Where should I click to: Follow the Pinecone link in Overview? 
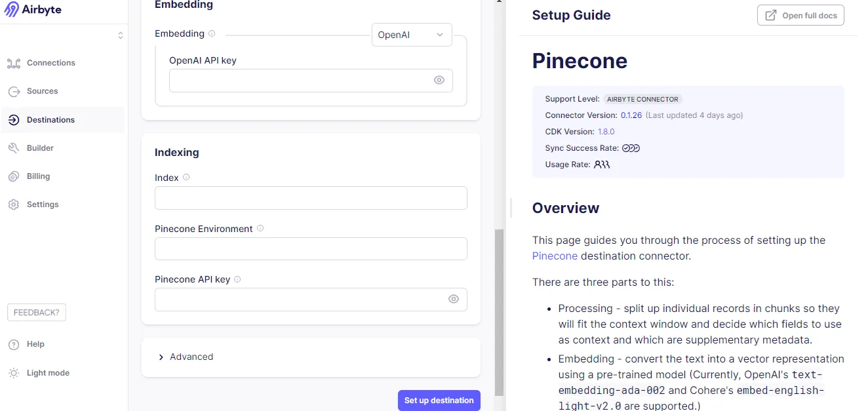tap(555, 256)
